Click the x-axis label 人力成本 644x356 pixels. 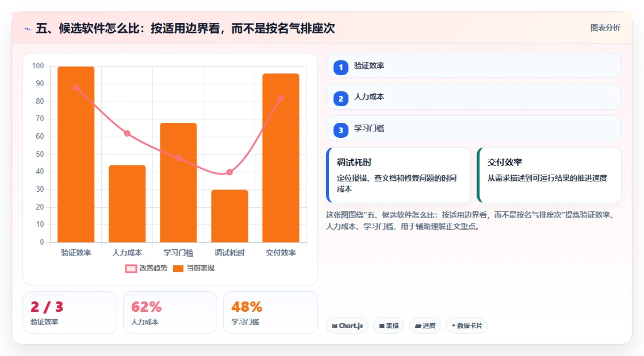127,253
